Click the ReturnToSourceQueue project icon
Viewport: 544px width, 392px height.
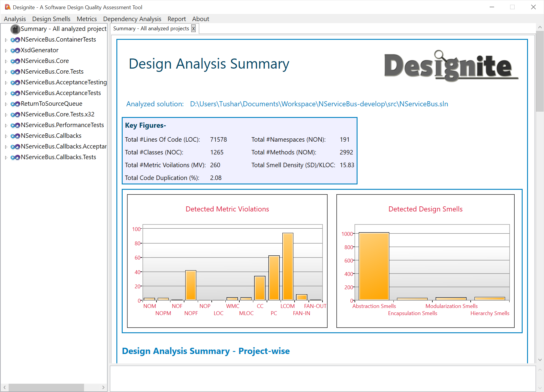click(15, 104)
